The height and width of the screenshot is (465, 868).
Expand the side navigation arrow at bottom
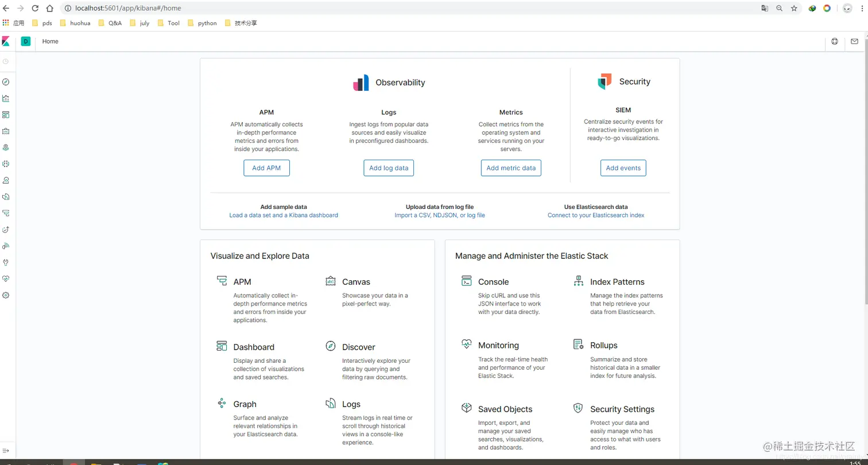tap(6, 451)
